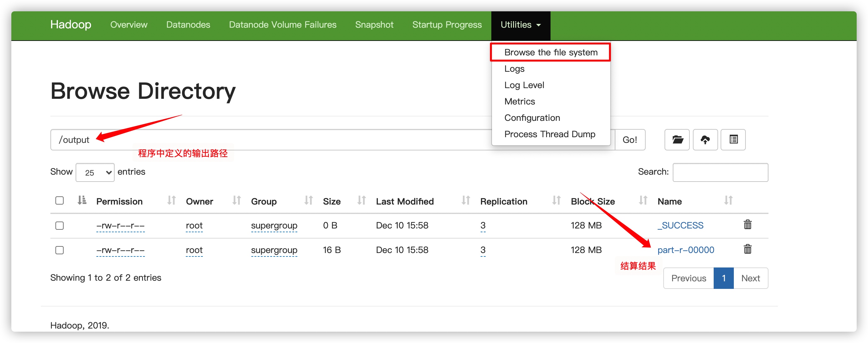The height and width of the screenshot is (343, 868).
Task: Sort the table by Size column arrows
Action: (361, 201)
